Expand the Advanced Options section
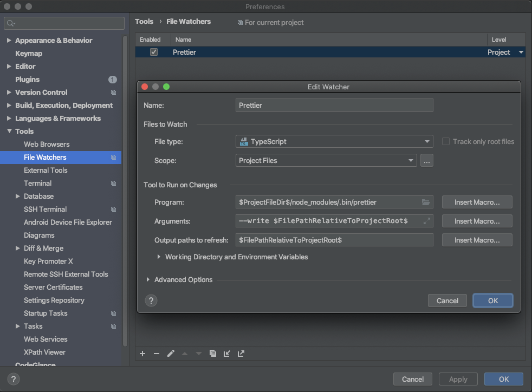Viewport: 532px width, 392px height. tap(148, 280)
